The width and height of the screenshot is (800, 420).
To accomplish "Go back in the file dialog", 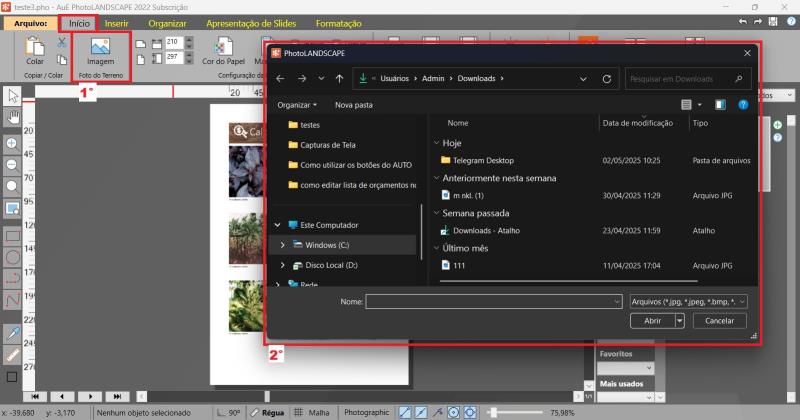I will pyautogui.click(x=280, y=79).
